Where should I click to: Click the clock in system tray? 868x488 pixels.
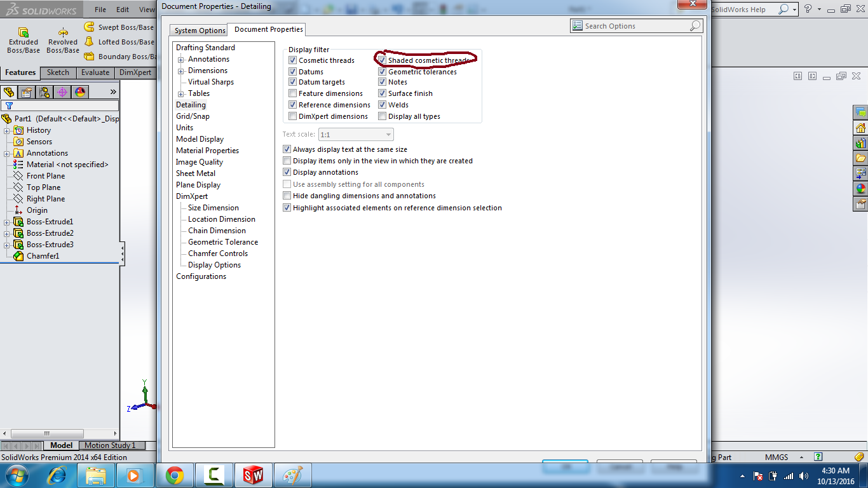[836, 476]
